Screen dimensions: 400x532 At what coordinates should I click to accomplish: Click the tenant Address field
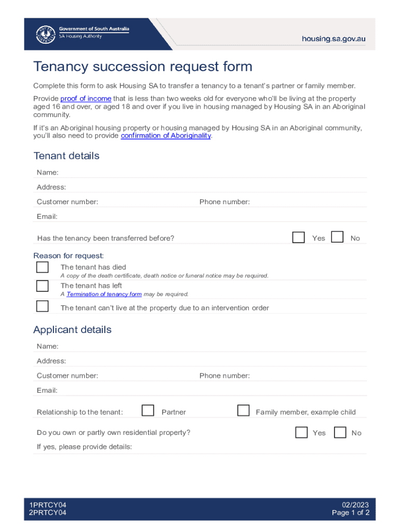pyautogui.click(x=208, y=187)
